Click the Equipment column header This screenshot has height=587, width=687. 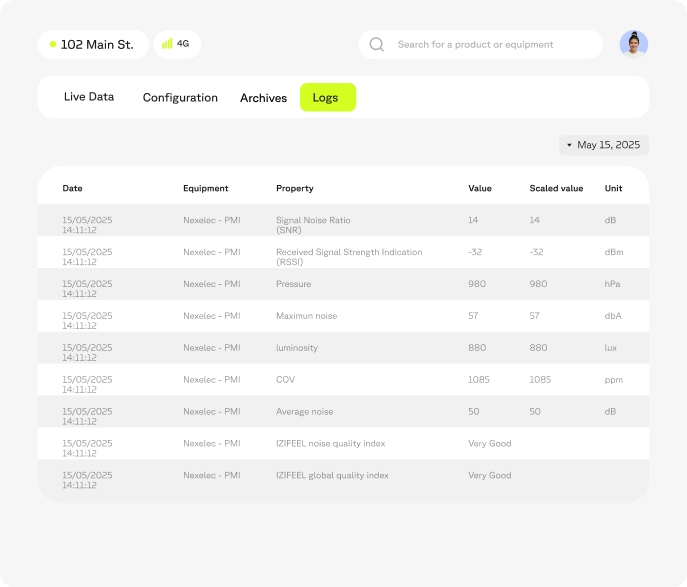[x=205, y=188]
